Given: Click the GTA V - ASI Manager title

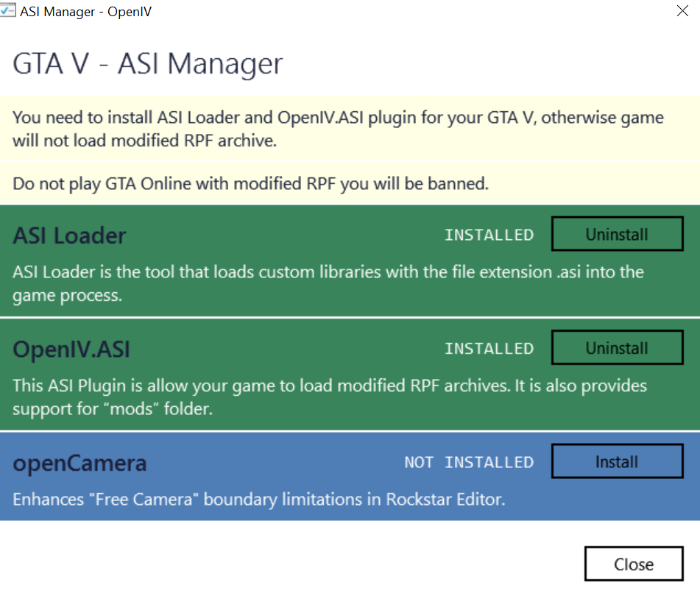Looking at the screenshot, I should coord(147,64).
